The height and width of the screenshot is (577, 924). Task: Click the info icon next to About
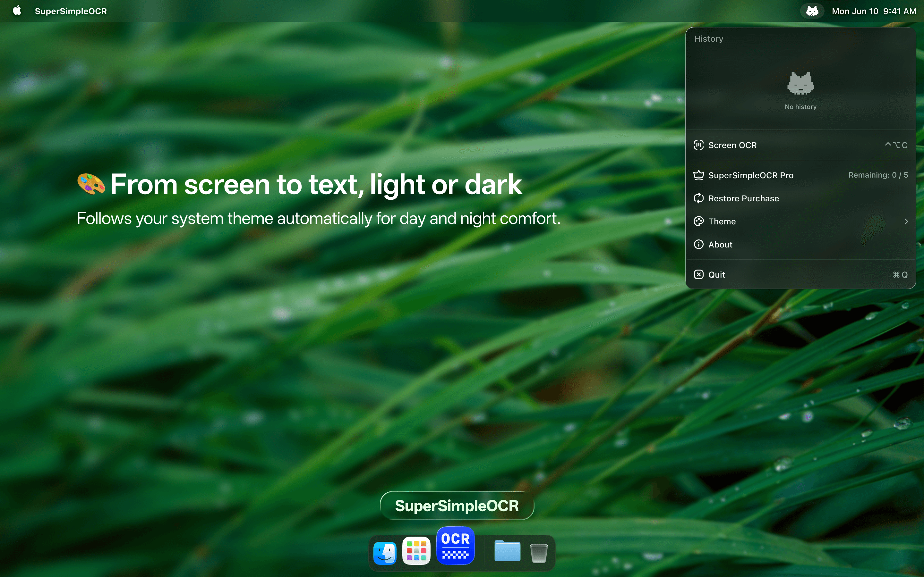(x=699, y=244)
